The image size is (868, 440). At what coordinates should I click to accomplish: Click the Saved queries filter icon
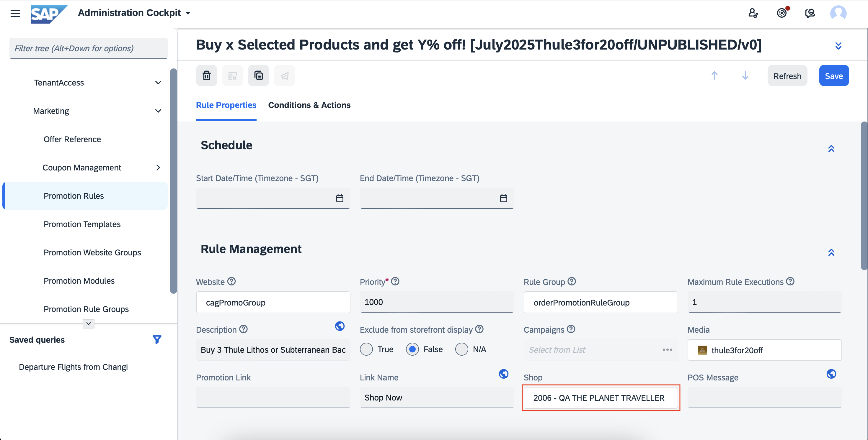pyautogui.click(x=157, y=339)
